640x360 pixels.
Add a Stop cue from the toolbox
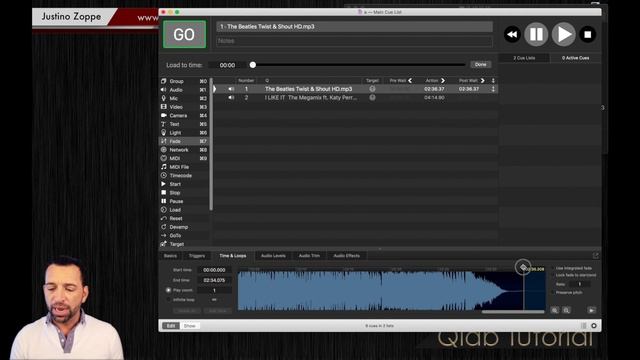[x=184, y=193]
